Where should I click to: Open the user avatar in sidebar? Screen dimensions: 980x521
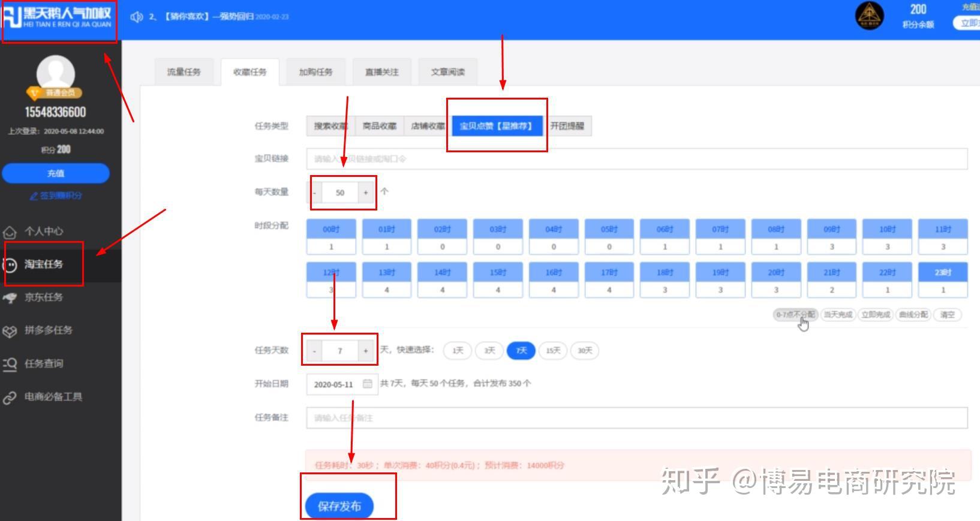[x=56, y=74]
